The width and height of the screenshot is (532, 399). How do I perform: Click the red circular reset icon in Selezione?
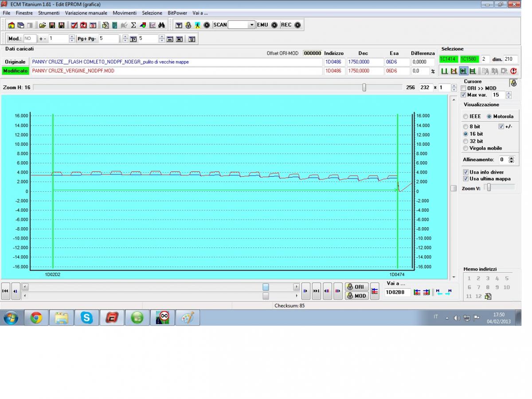point(513,71)
